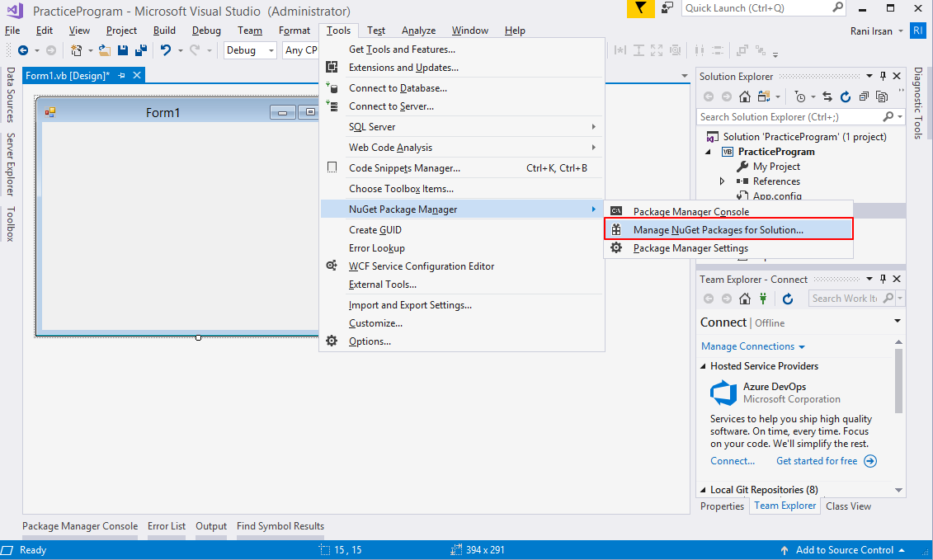Click the Home icon in Solution Explorer
Viewport: 933px width, 560px height.
coord(744,96)
